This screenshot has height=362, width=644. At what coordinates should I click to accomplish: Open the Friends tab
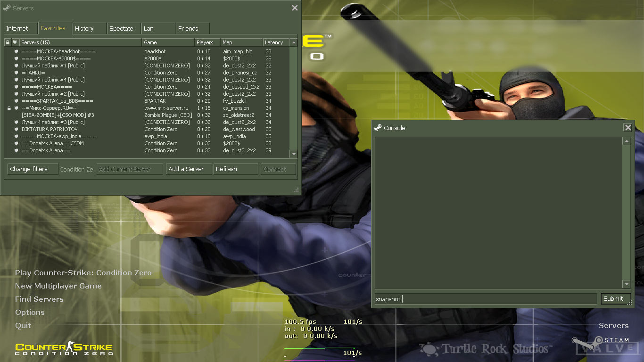[193, 28]
